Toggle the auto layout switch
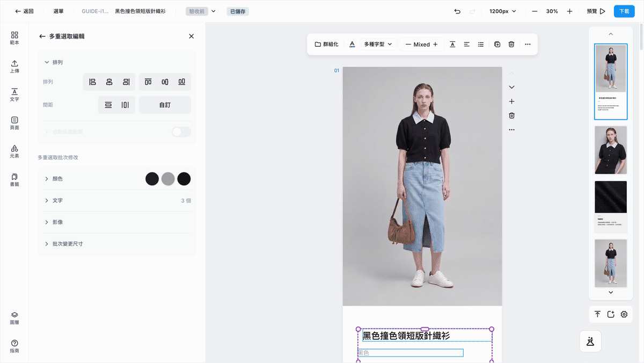 pos(181,132)
